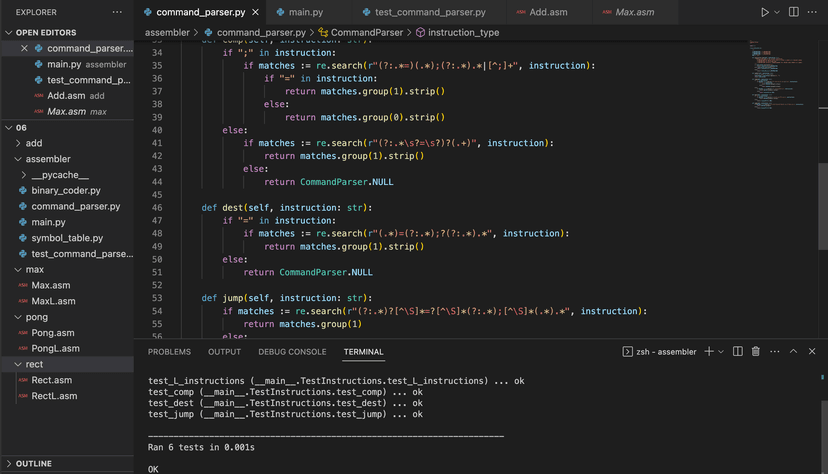The width and height of the screenshot is (828, 474).
Task: Run the Python file with play icon
Action: tap(765, 12)
